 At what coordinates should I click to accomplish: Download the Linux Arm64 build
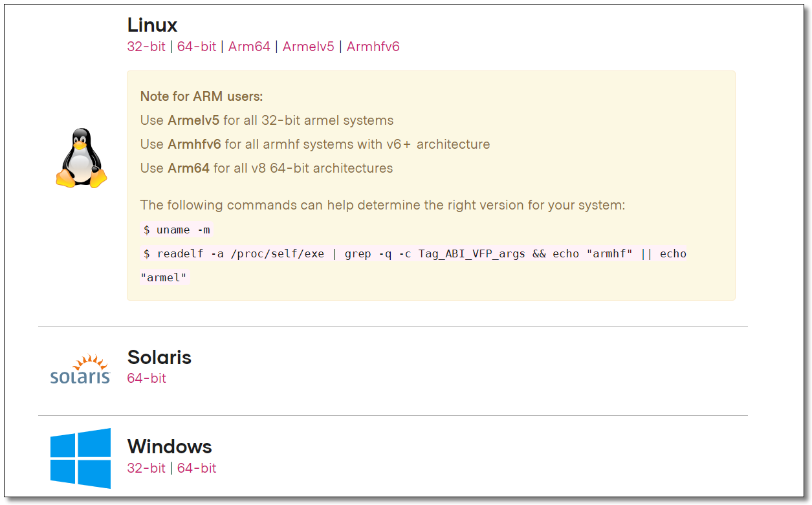[x=249, y=47]
